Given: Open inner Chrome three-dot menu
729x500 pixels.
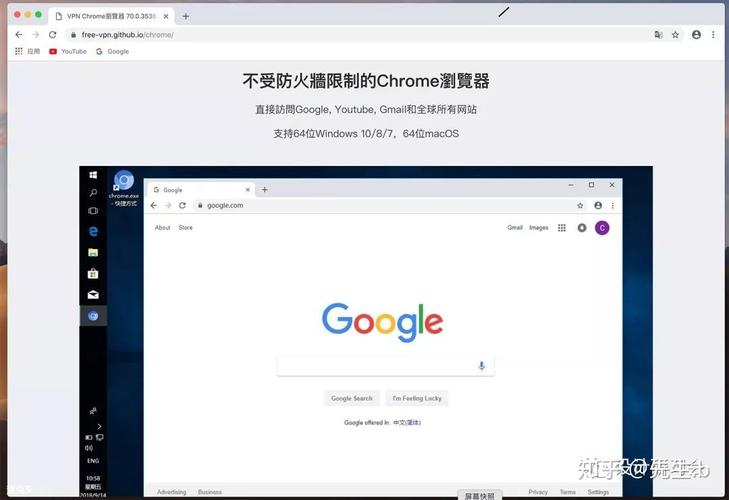Looking at the screenshot, I should click(612, 205).
